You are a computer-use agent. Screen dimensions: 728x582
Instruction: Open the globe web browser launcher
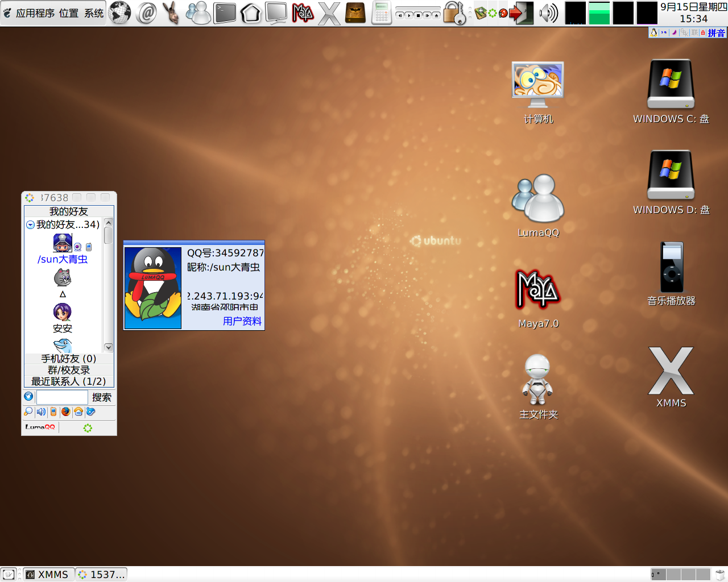click(119, 13)
